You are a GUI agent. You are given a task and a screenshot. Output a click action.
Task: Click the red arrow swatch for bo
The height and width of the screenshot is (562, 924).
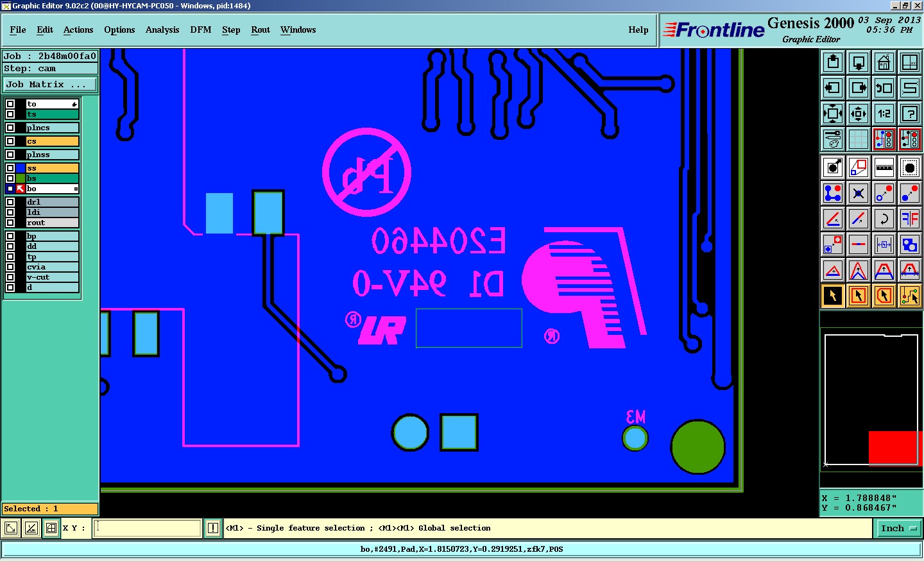[x=21, y=189]
